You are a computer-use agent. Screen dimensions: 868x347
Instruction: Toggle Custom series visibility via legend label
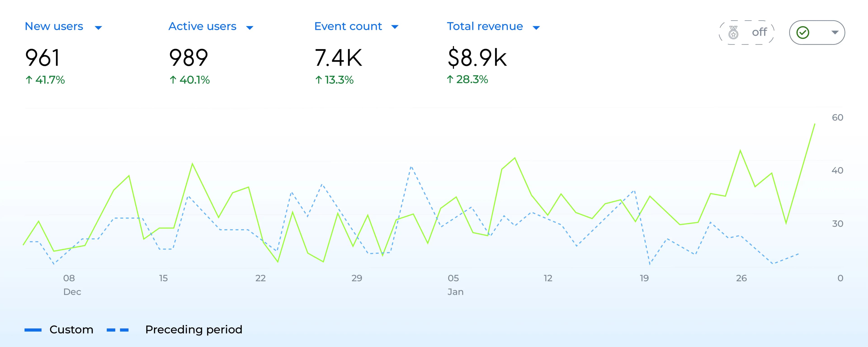point(71,329)
